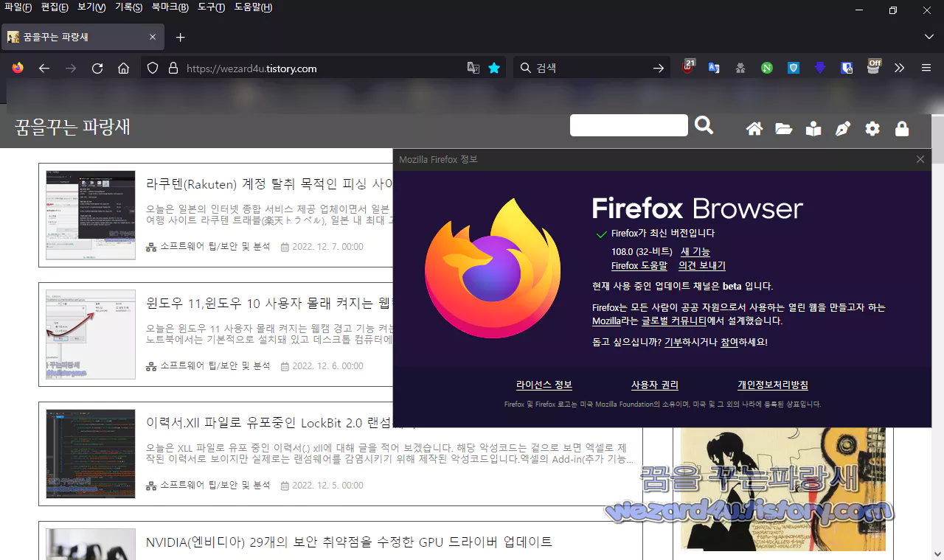Open the 라이선스 정보 link
The height and width of the screenshot is (560, 944).
544,385
